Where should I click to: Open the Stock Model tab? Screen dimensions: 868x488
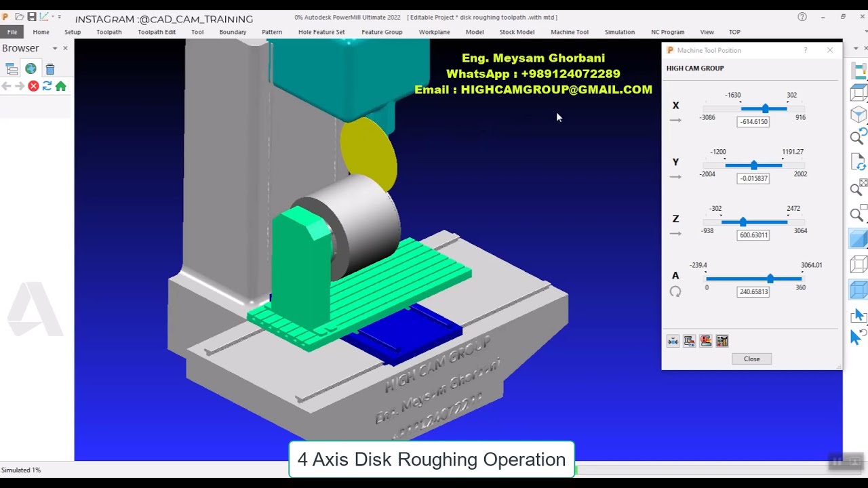[x=517, y=32]
